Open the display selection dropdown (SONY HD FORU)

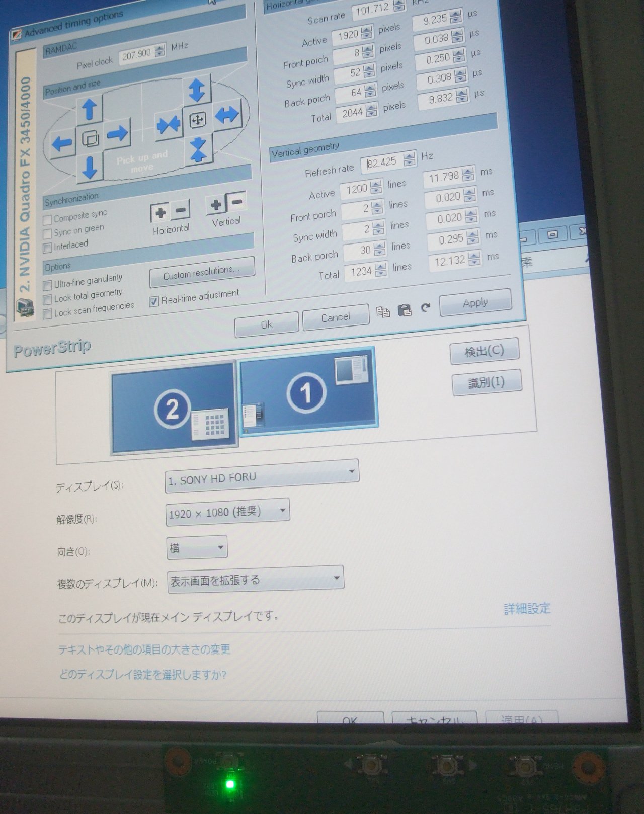click(262, 476)
